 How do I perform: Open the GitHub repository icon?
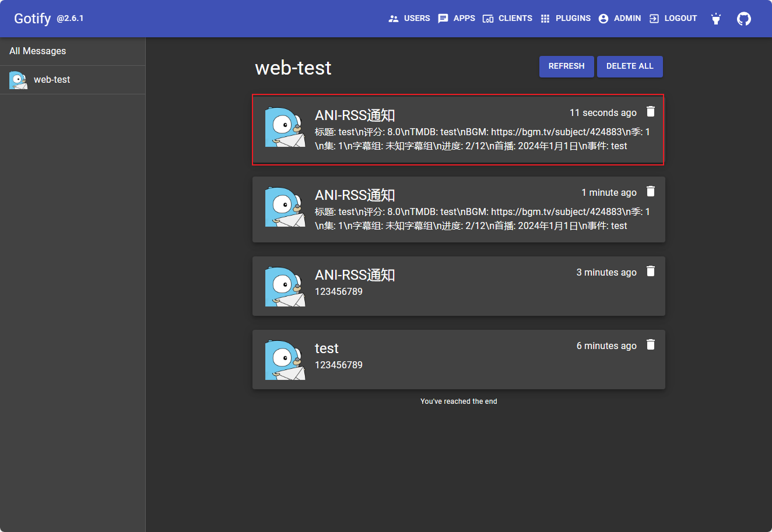click(x=744, y=19)
